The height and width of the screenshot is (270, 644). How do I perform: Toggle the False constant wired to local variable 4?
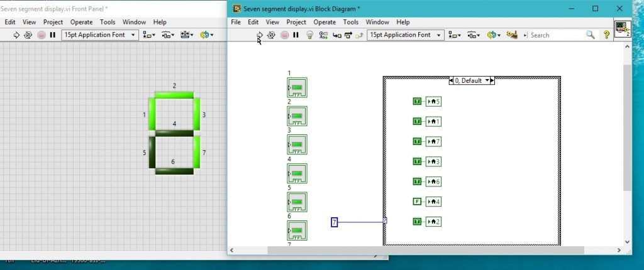pyautogui.click(x=417, y=202)
